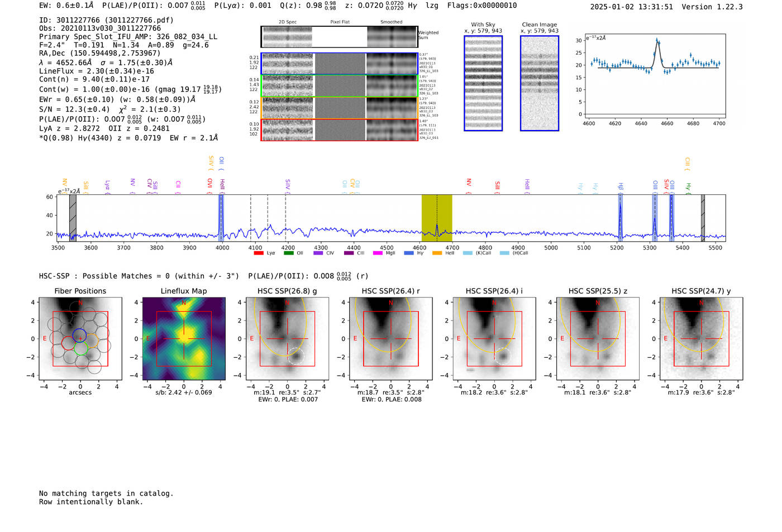Click the HSC-SSP Possible Matches text
This screenshot has width=782, height=532.
[x=139, y=276]
